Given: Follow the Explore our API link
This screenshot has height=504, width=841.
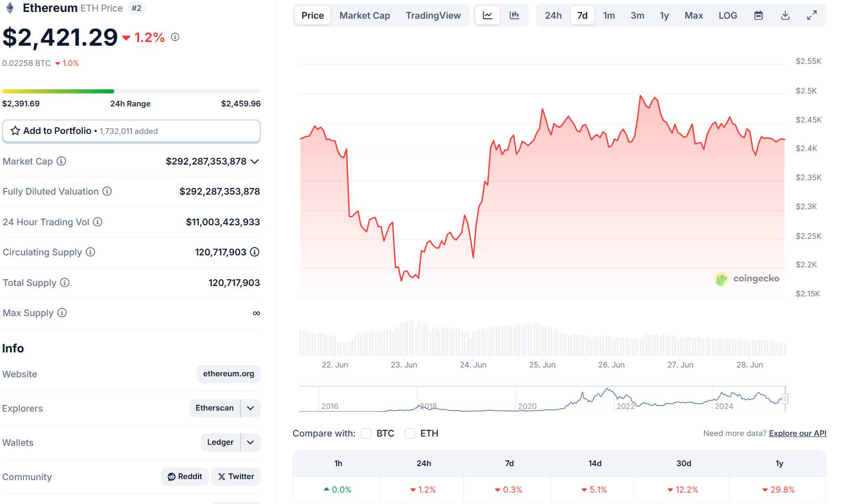Looking at the screenshot, I should point(797,433).
